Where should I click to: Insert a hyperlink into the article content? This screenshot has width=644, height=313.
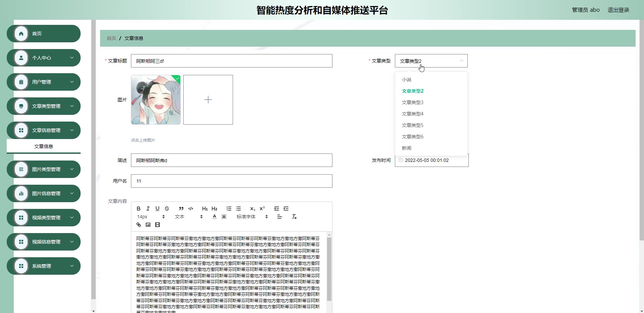tap(138, 225)
